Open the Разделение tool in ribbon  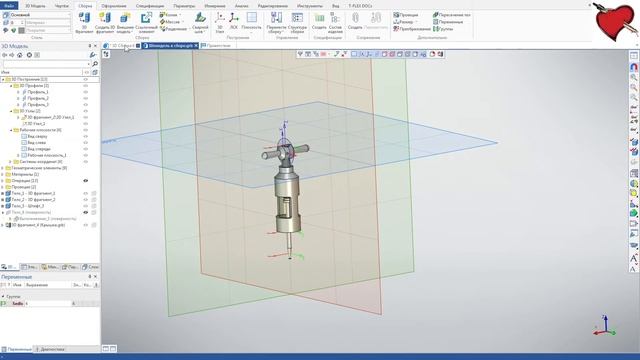click(174, 29)
